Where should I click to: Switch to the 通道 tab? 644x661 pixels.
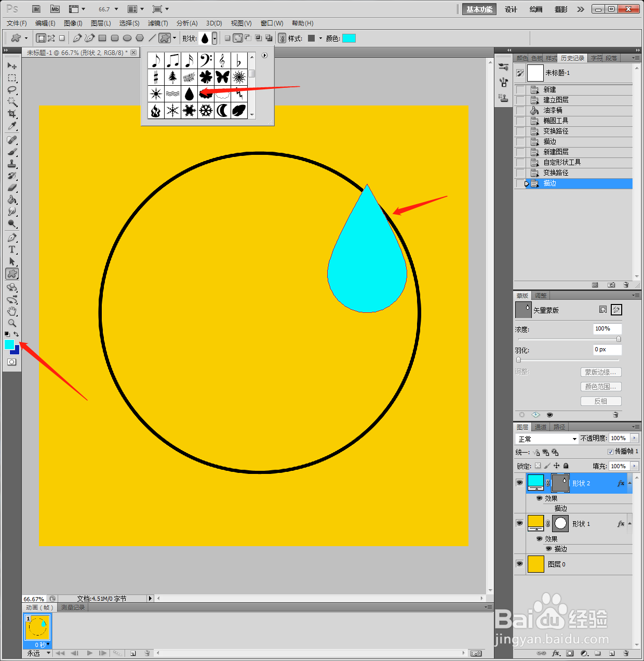click(541, 427)
